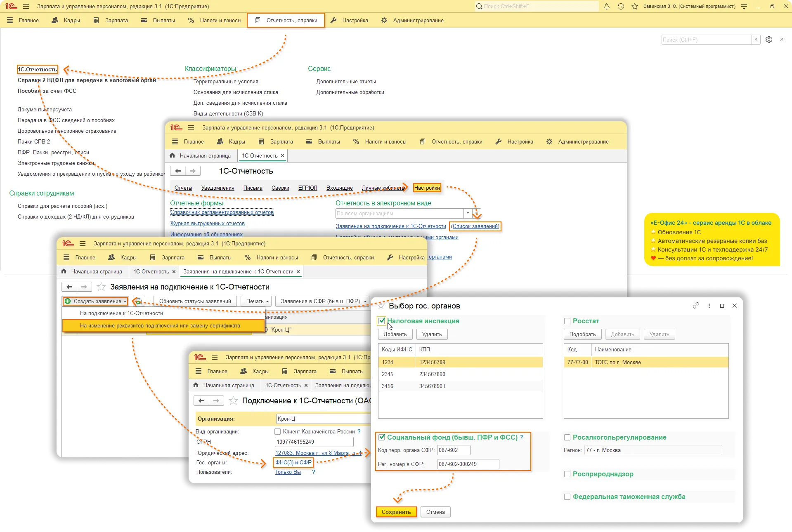Click Отмена in Выбор гос. органов dialog
This screenshot has height=532, width=792.
click(x=435, y=512)
